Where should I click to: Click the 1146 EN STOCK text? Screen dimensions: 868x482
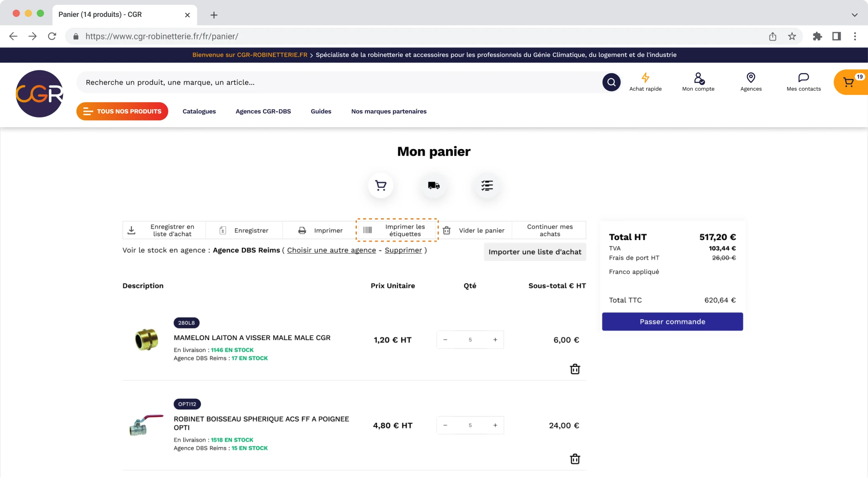pyautogui.click(x=232, y=350)
